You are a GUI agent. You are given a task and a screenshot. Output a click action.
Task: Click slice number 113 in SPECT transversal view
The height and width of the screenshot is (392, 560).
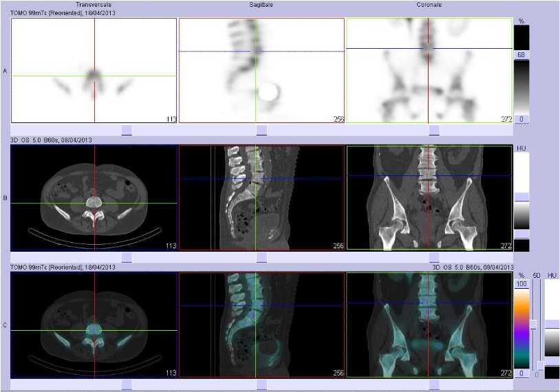pos(171,119)
